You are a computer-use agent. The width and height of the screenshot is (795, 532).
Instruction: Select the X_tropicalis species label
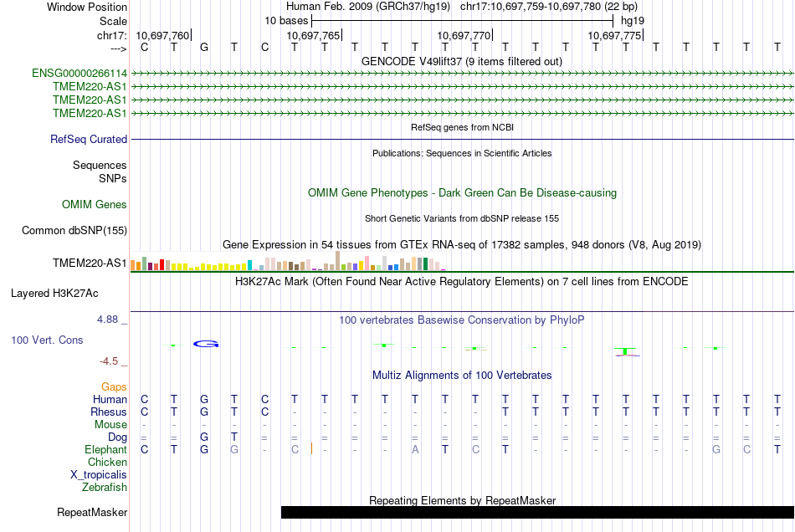(x=99, y=475)
